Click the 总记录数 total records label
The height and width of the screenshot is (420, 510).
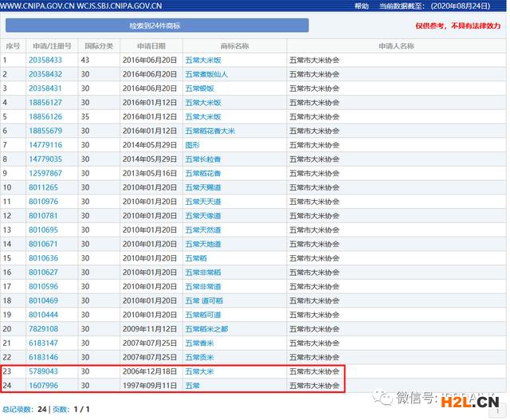pyautogui.click(x=18, y=410)
